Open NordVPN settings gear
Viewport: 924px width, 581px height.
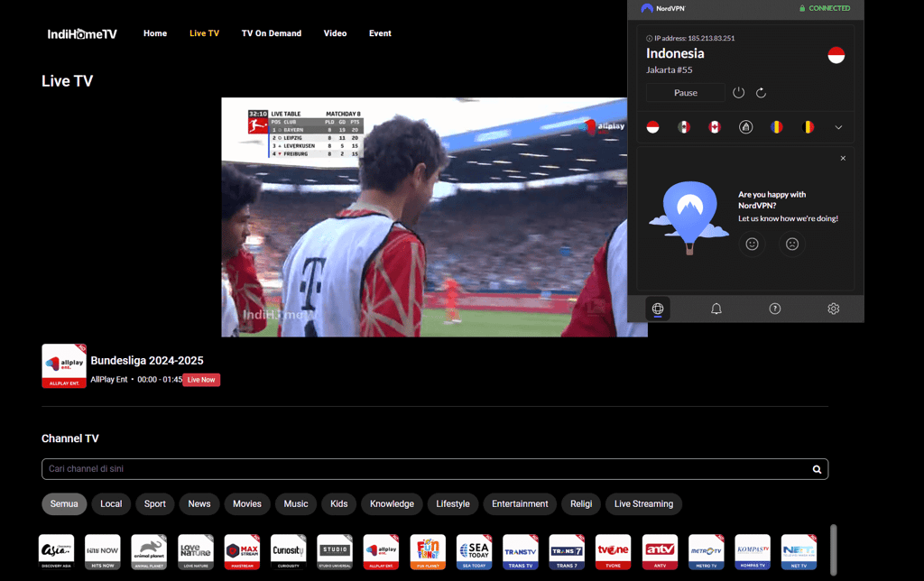coord(833,309)
